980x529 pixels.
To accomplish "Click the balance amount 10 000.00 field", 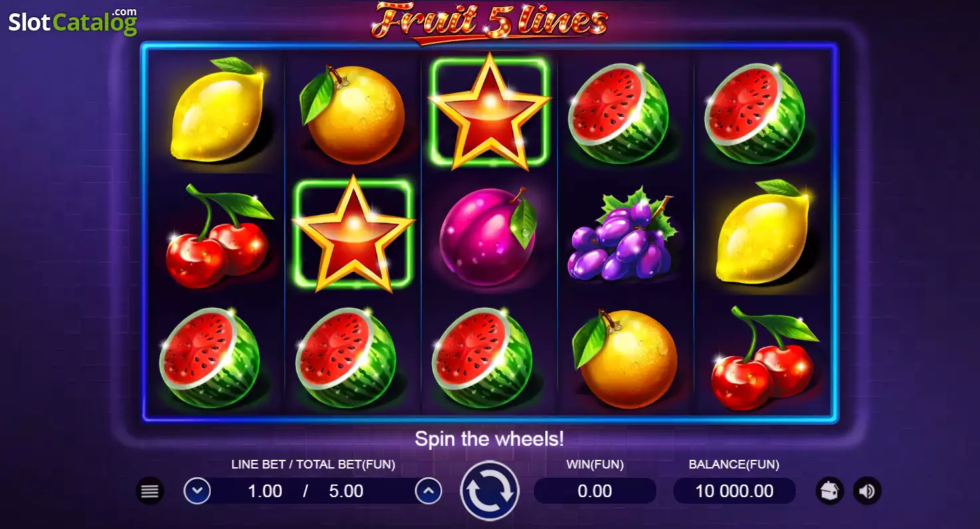I will [735, 491].
